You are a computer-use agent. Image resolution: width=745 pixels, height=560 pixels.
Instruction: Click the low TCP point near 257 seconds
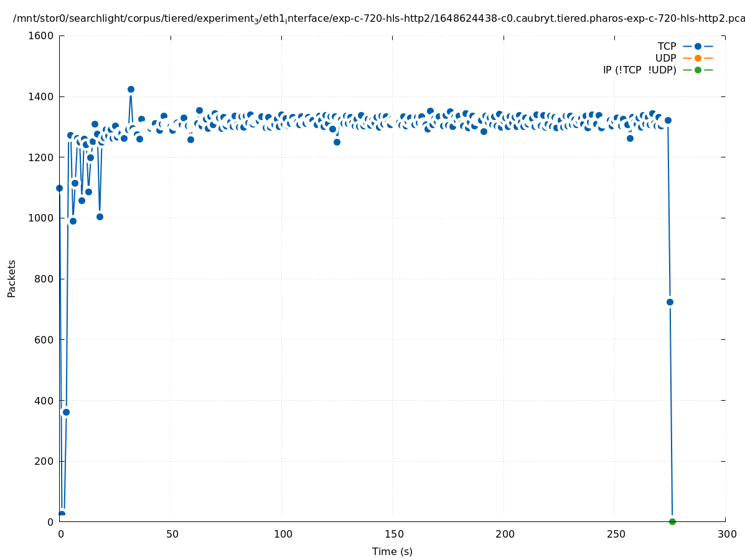[x=630, y=138]
